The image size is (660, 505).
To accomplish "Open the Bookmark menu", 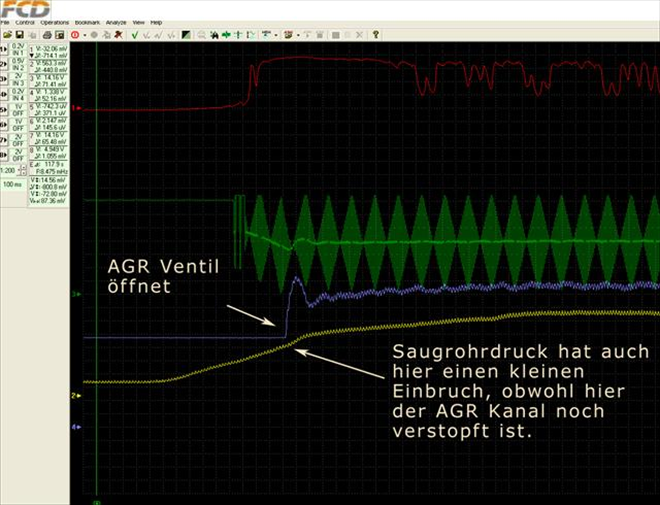I will 88,22.
